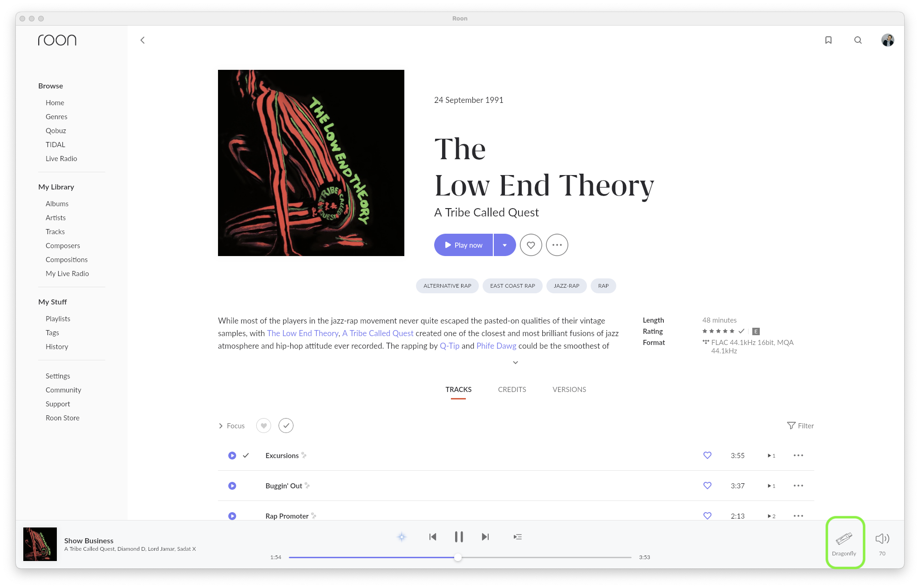This screenshot has height=588, width=920.
Task: Go back with the left arrow
Action: click(x=143, y=40)
